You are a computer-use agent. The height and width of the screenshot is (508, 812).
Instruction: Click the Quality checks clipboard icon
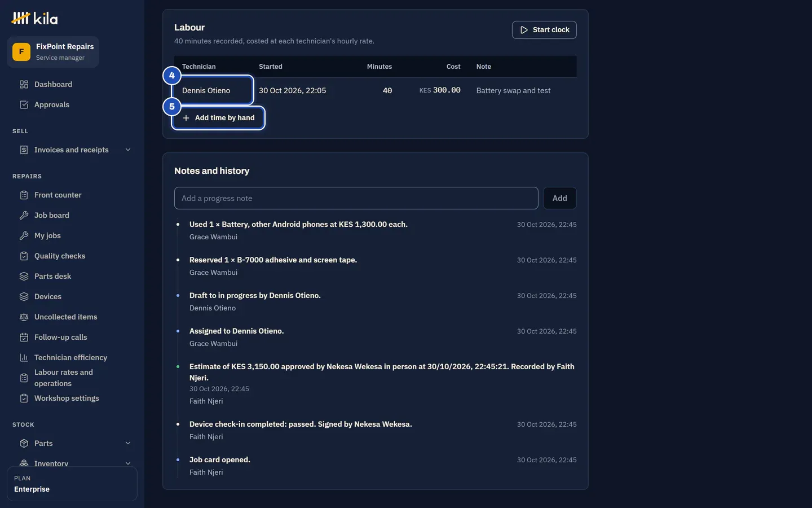point(24,256)
